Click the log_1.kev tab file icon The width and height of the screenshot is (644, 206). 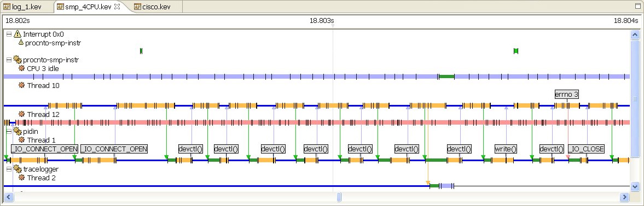pos(7,7)
